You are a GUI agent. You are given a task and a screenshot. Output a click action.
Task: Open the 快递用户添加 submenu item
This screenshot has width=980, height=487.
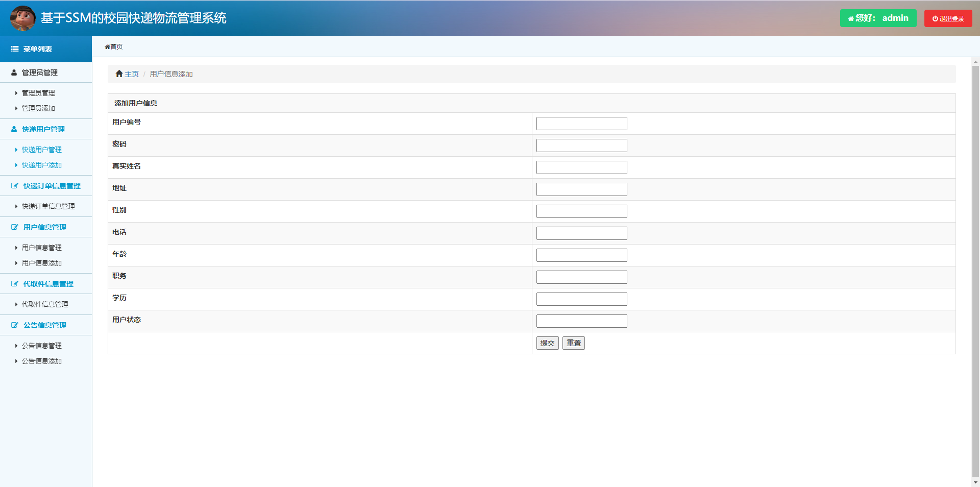pos(41,165)
